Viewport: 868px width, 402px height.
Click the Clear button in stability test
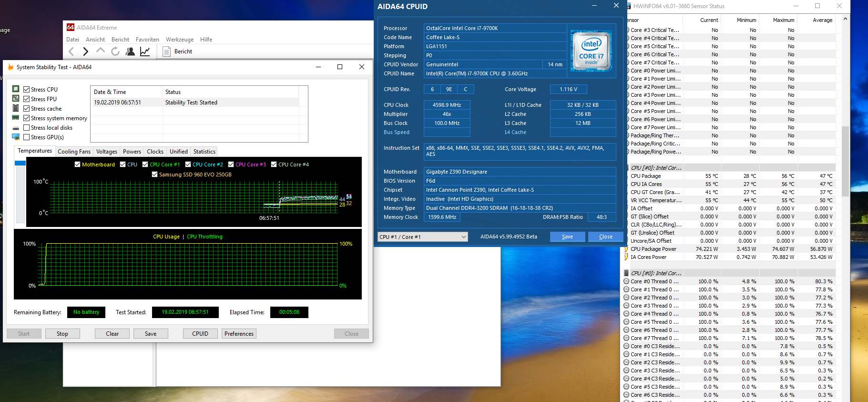click(112, 334)
